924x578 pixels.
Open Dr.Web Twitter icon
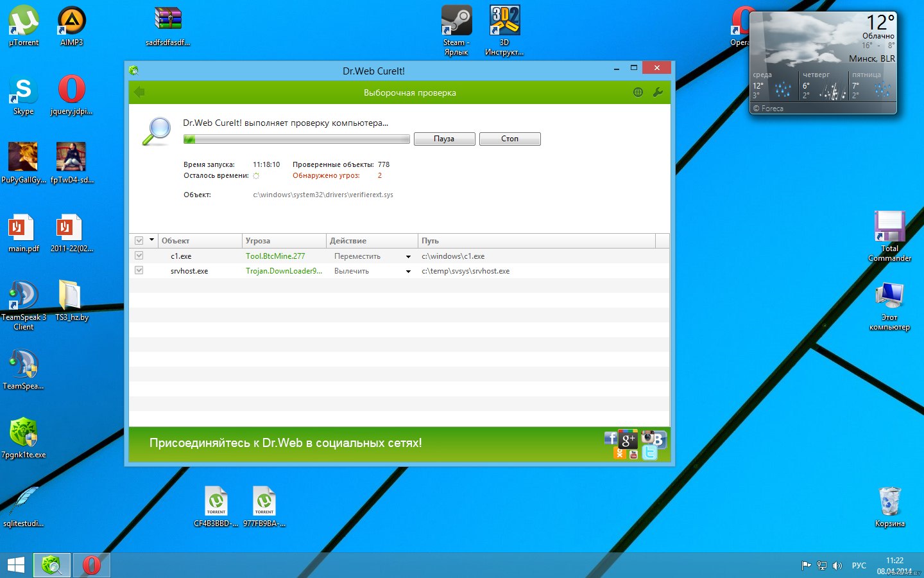tap(649, 453)
